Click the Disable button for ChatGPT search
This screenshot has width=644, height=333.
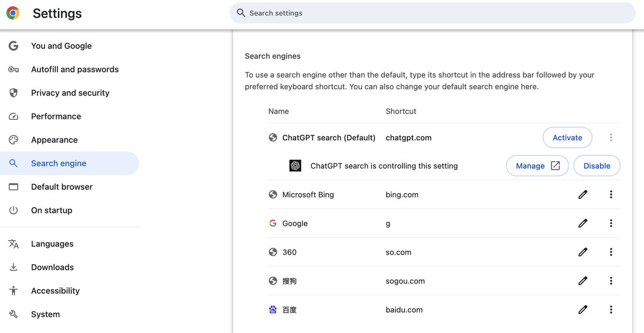[597, 166]
